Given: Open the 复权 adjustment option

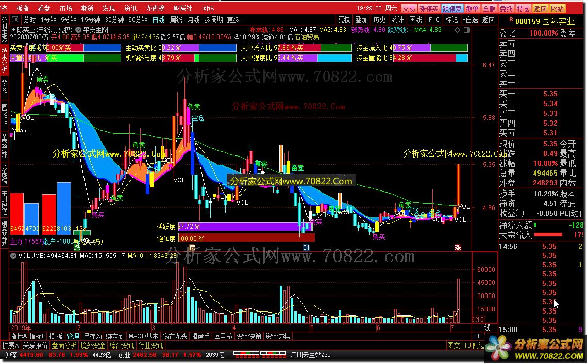Looking at the screenshot, I should pyautogui.click(x=344, y=20).
